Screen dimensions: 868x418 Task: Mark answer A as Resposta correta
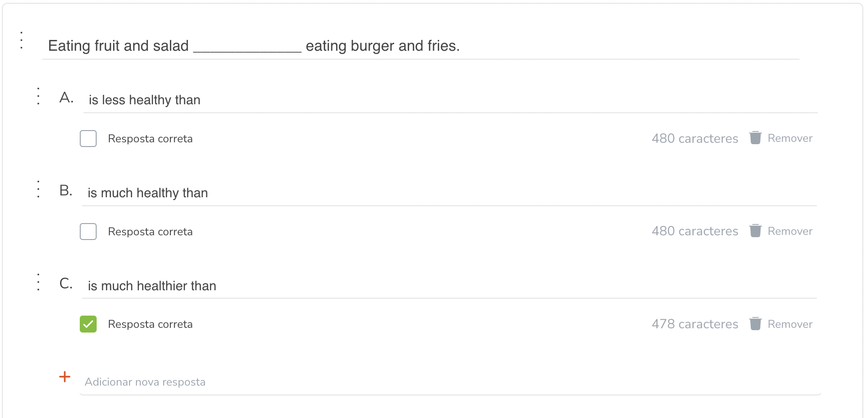(x=88, y=139)
